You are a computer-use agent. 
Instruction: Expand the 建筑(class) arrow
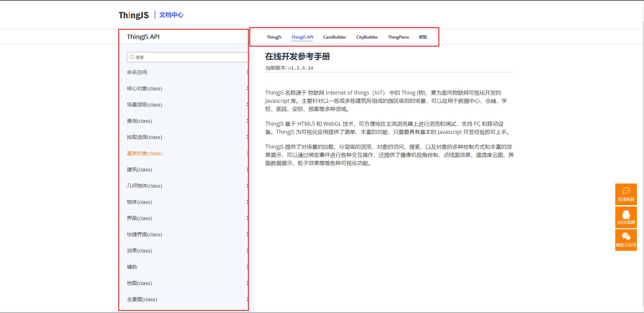pos(247,169)
